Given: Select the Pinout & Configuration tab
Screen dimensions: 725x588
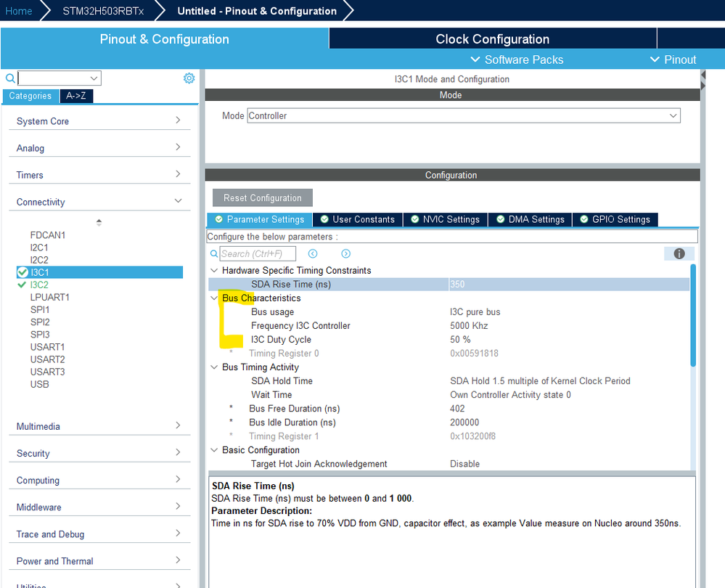Looking at the screenshot, I should coord(165,39).
